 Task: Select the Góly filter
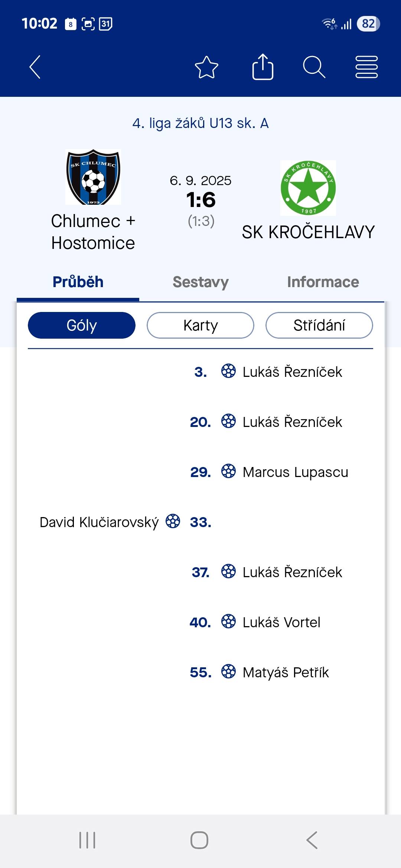(82, 325)
